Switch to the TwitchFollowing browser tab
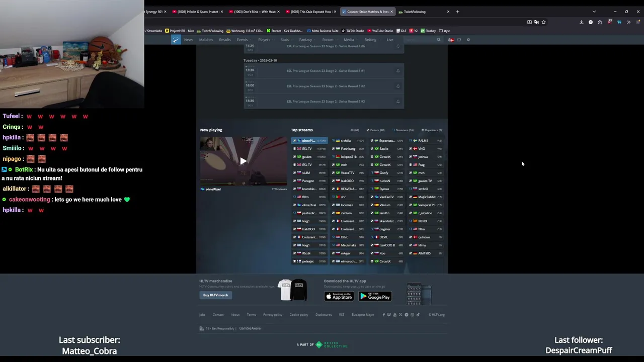The height and width of the screenshot is (362, 644). click(x=423, y=12)
